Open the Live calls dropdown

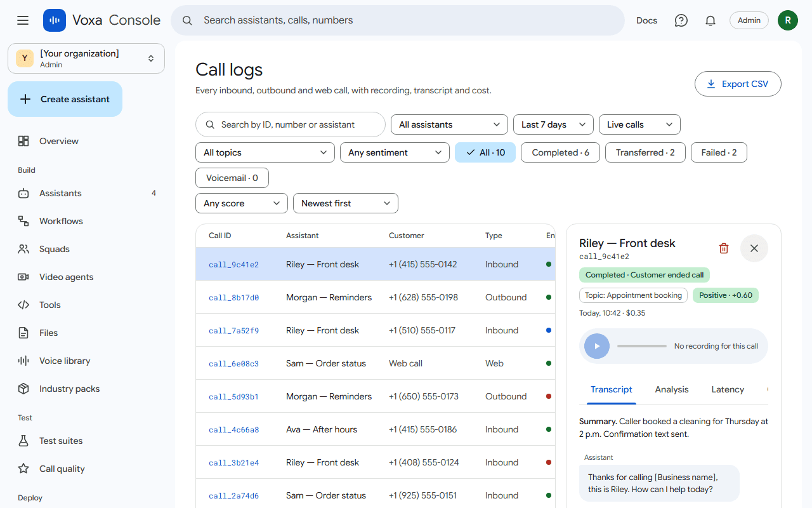(639, 124)
